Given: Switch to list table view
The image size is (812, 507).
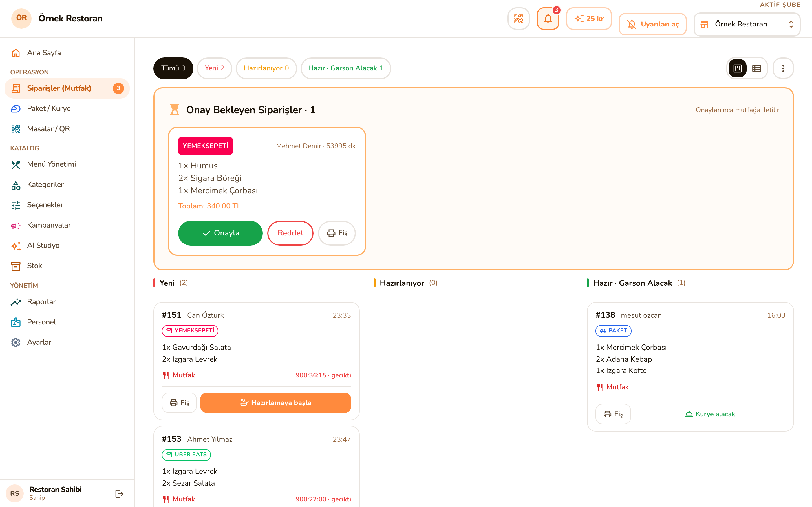Looking at the screenshot, I should [756, 68].
